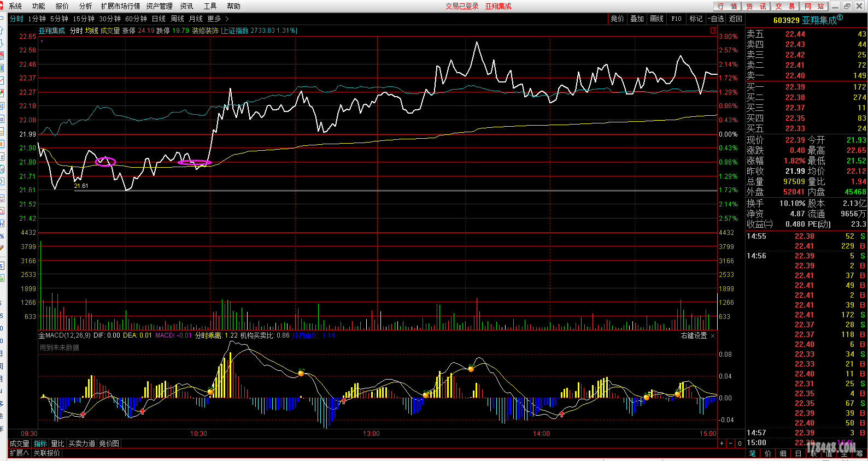Click the 标记 mark button

[696, 19]
